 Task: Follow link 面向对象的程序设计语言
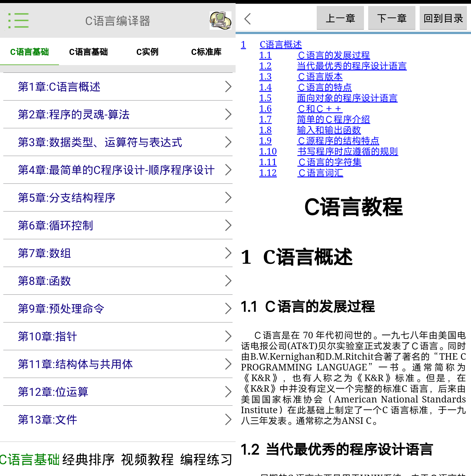tap(347, 98)
